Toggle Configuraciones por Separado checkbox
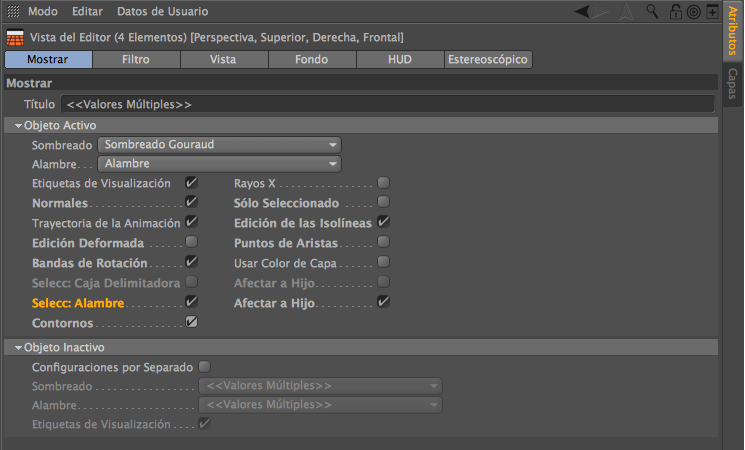The image size is (745, 450). (x=205, y=367)
